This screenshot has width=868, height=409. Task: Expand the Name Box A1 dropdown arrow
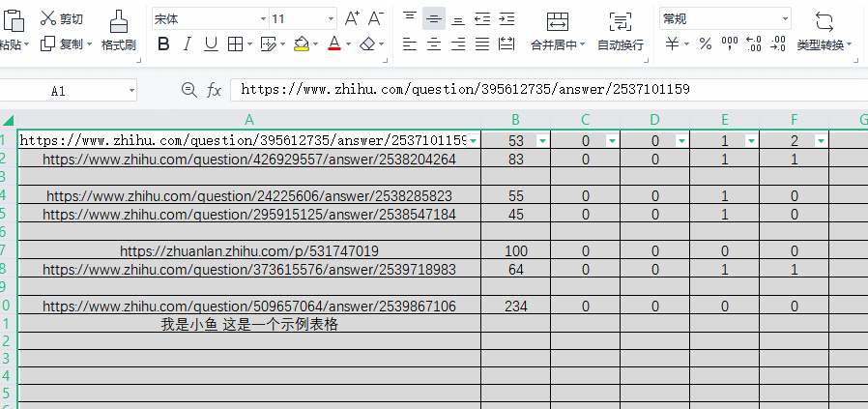[x=131, y=90]
